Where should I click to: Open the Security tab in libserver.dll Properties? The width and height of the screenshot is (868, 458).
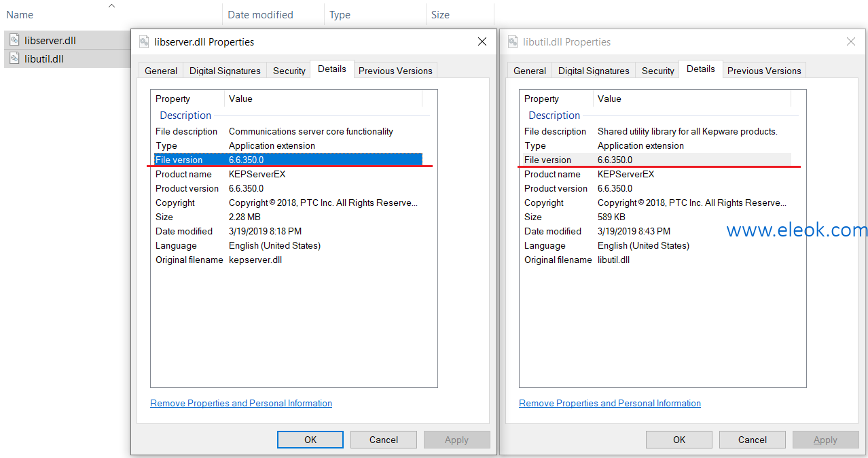pyautogui.click(x=289, y=71)
